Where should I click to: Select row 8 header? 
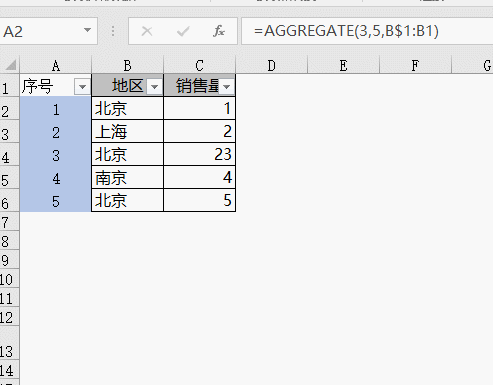point(9,240)
